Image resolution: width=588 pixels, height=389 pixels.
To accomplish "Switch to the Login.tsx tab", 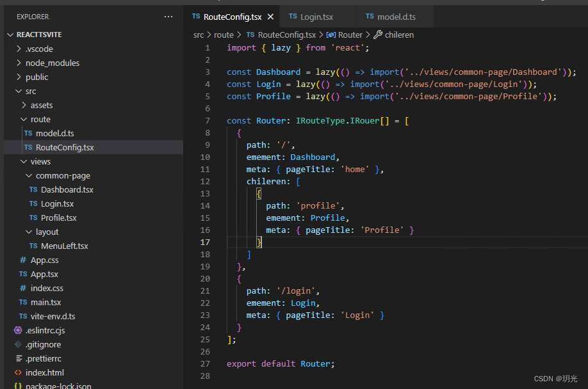I will 318,15.
